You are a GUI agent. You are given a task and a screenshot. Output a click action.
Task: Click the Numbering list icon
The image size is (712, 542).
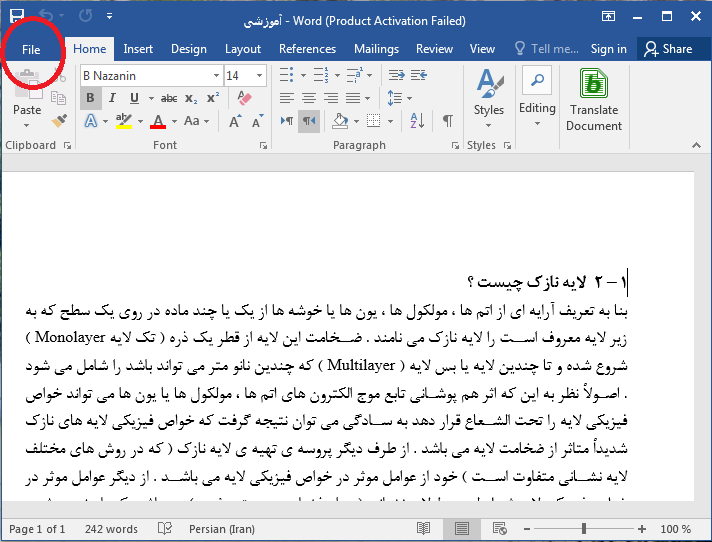tap(321, 75)
